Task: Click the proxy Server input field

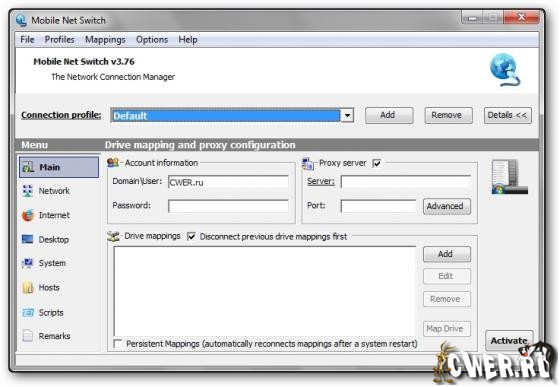Action: tap(405, 182)
